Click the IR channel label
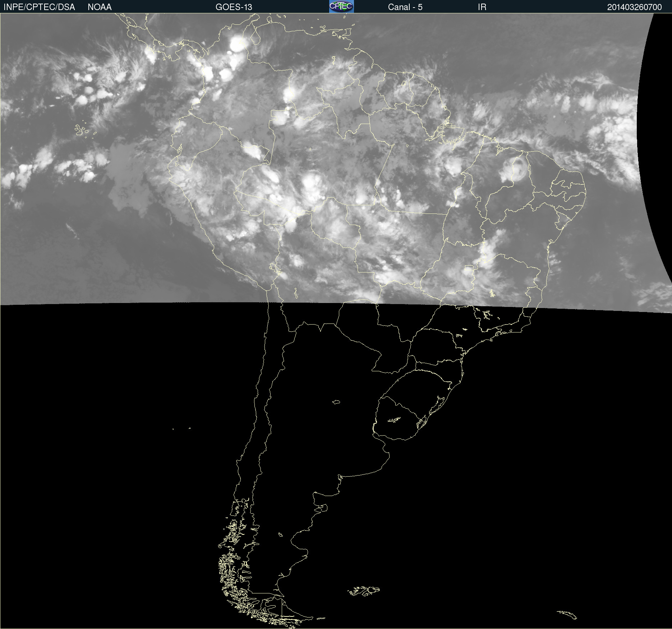 coord(482,7)
